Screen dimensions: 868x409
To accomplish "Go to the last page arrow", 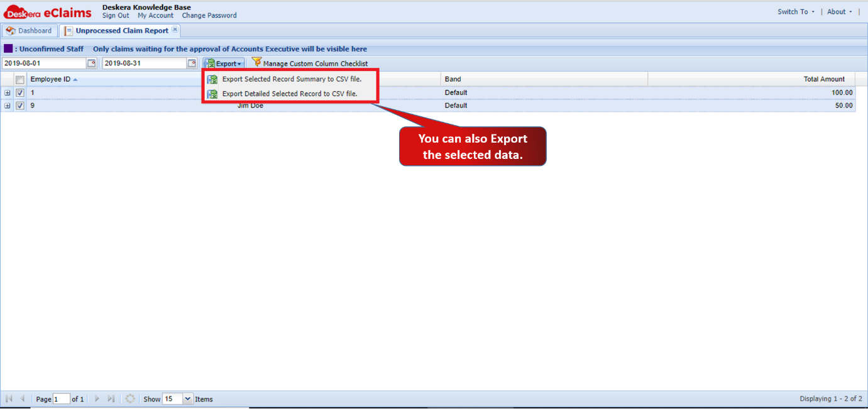I will tap(111, 399).
